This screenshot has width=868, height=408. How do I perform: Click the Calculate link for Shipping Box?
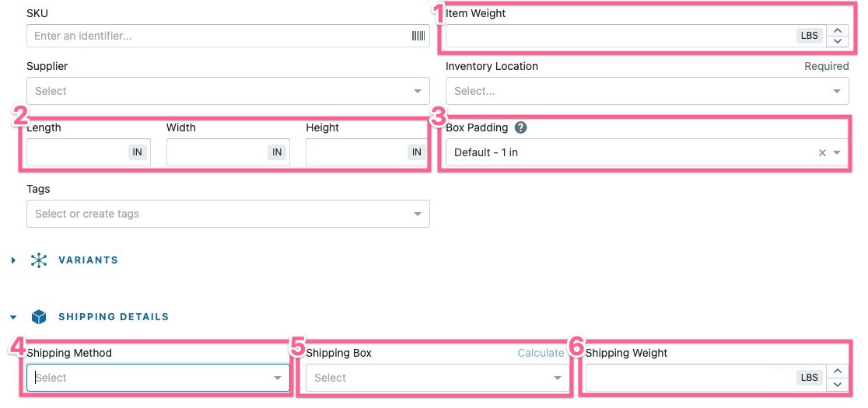coord(541,353)
